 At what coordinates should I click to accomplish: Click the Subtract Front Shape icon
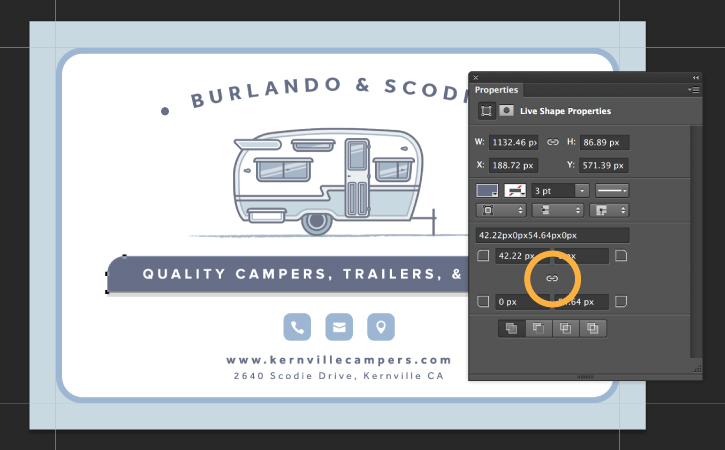tap(538, 328)
